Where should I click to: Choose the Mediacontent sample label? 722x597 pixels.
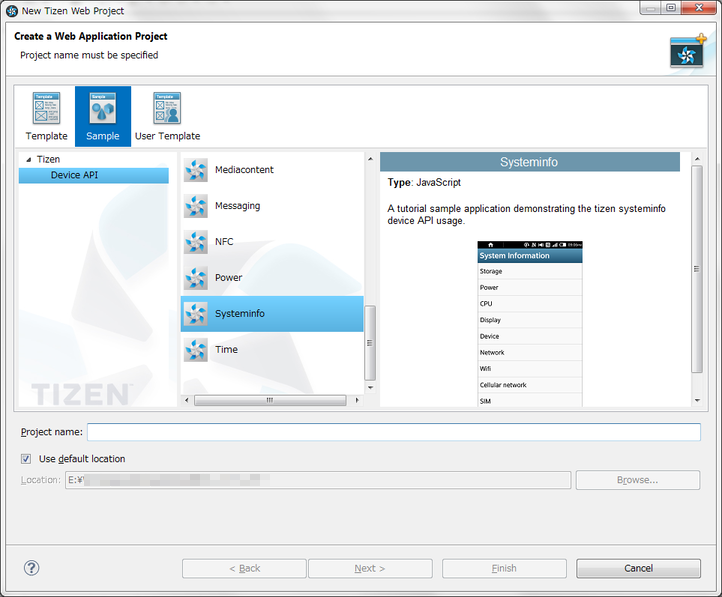[244, 170]
